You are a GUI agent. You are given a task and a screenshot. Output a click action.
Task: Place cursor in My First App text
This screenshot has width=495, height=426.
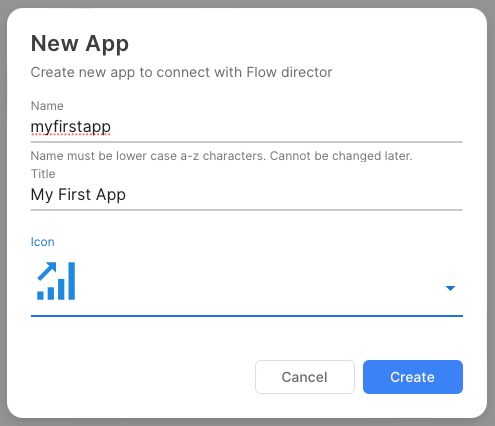(78, 195)
